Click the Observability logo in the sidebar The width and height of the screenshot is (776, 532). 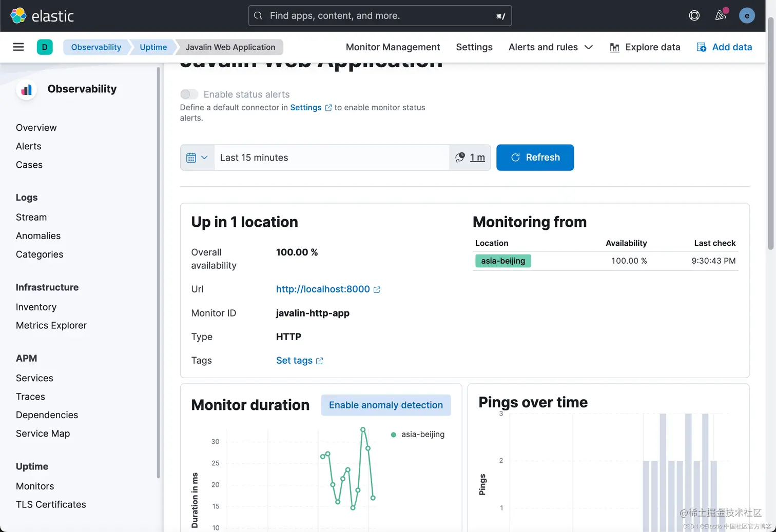(27, 90)
